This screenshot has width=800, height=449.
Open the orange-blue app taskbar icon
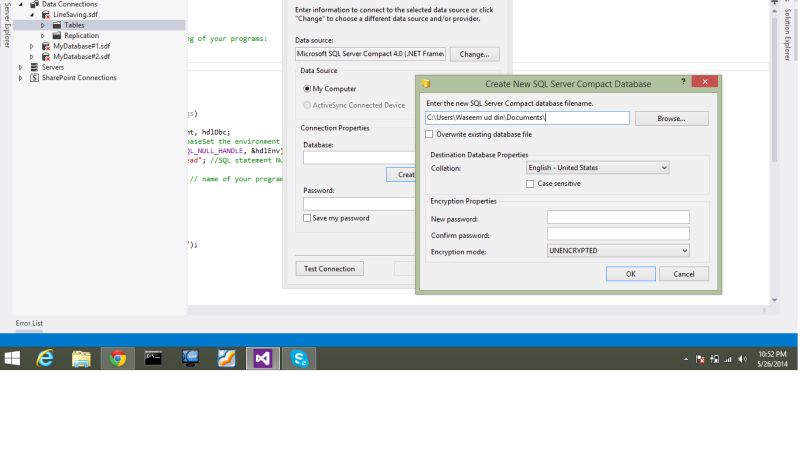[x=227, y=358]
